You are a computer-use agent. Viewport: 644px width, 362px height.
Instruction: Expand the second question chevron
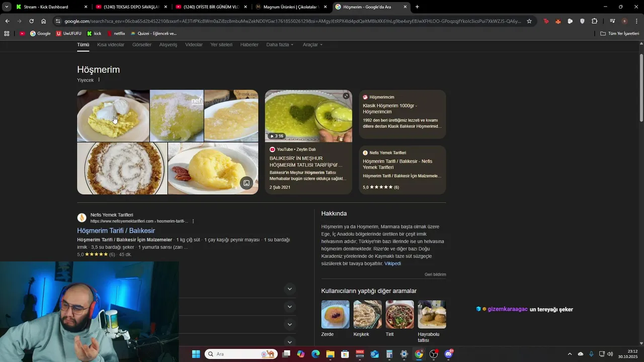(289, 307)
